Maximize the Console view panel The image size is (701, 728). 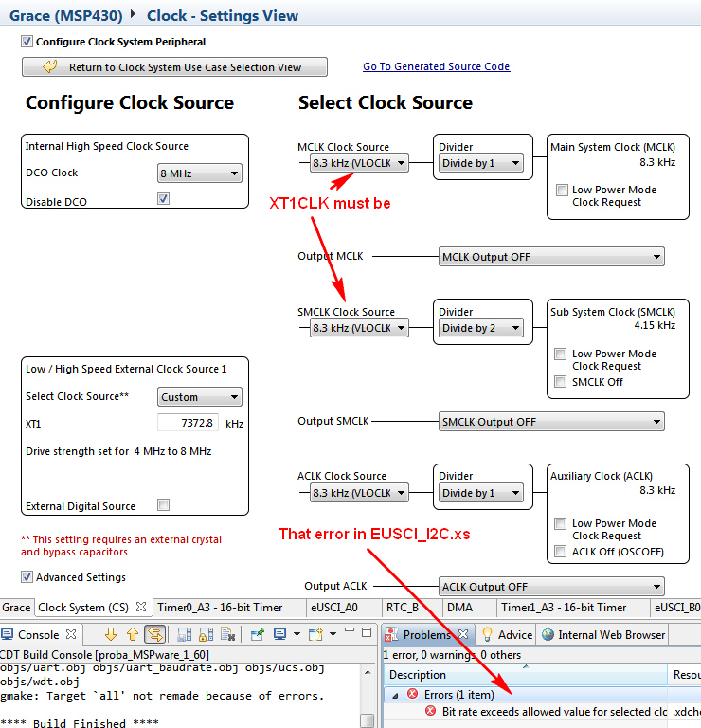(367, 632)
